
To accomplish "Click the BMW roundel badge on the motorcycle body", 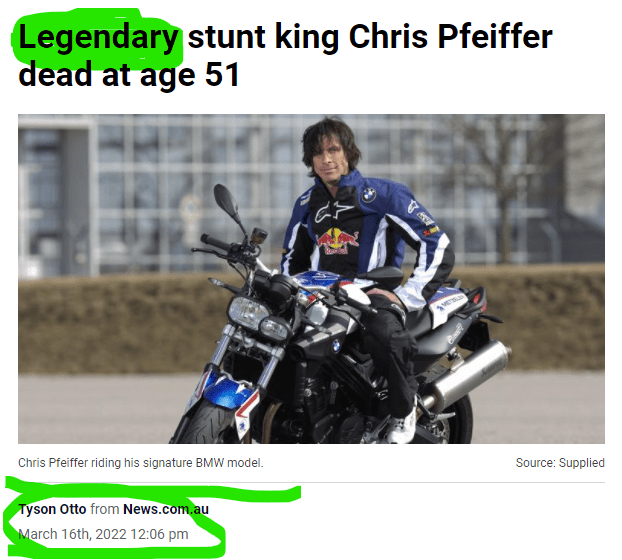I will point(336,346).
